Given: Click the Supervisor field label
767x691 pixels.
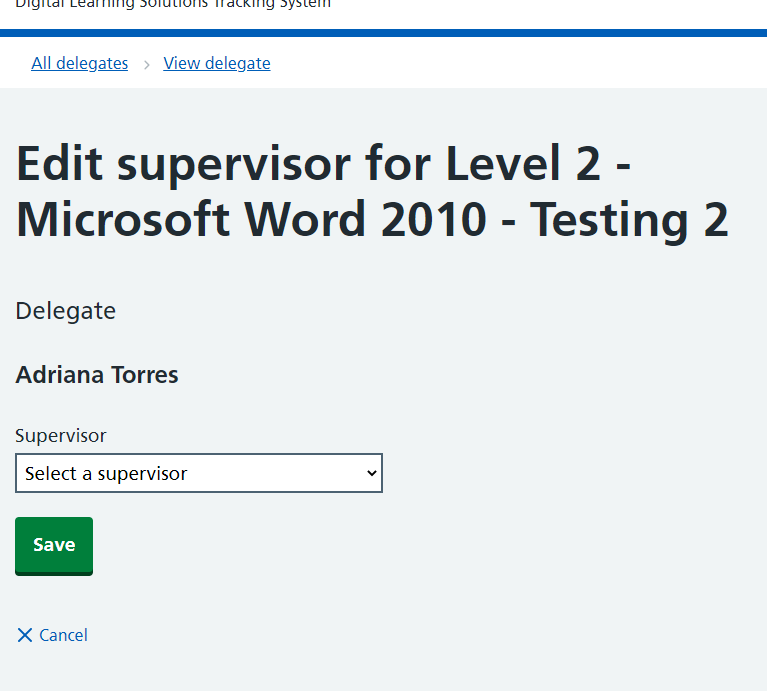Looking at the screenshot, I should pyautogui.click(x=61, y=436).
